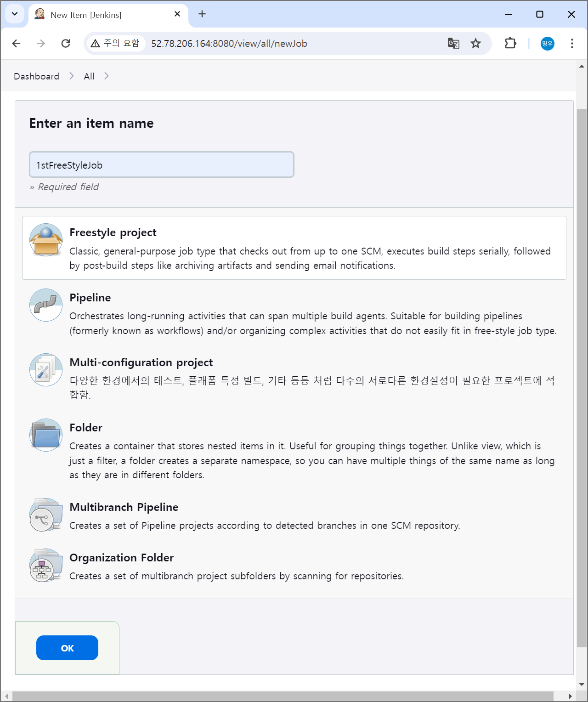Screen dimensions: 588x702
Task: Open the Google Translate page icon
Action: coord(453,43)
